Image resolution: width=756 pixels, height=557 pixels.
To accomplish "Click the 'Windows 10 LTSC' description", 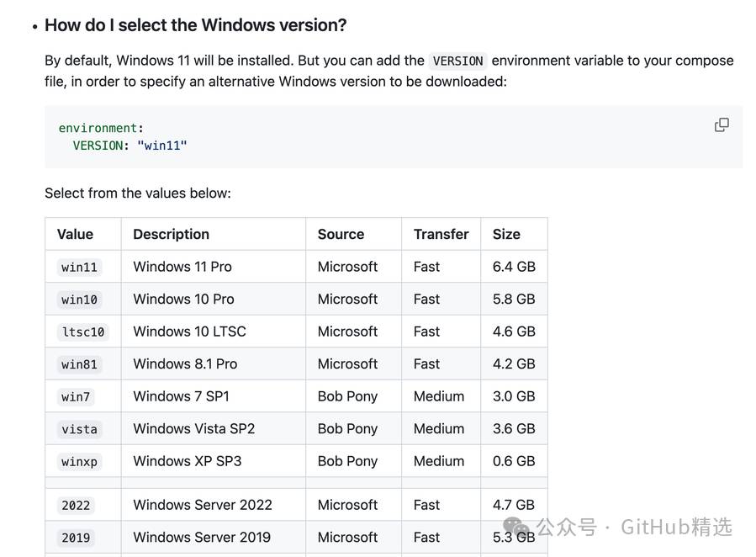I will (189, 332).
